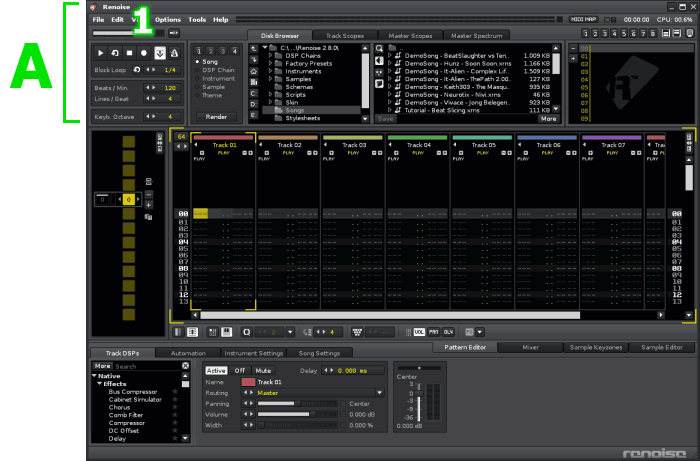Image resolution: width=700 pixels, height=461 pixels.
Task: Switch to the Master Spectrum tab
Action: [x=476, y=36]
